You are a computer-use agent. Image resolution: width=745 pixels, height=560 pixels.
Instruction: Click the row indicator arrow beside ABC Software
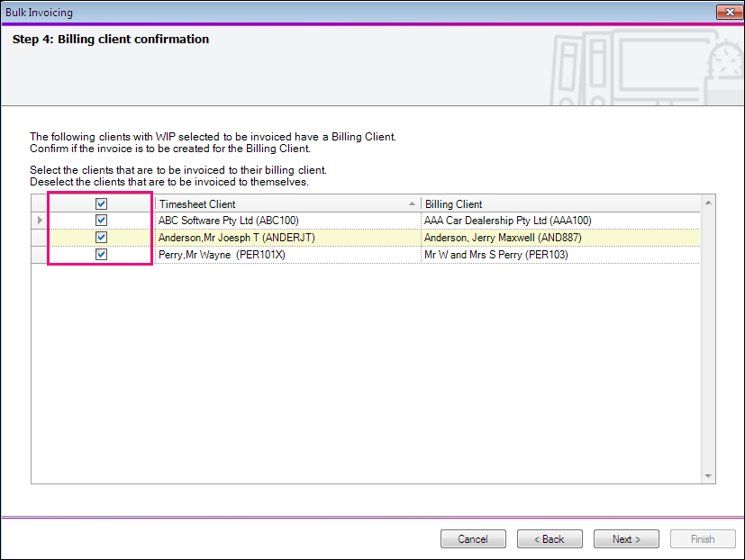[x=39, y=221]
